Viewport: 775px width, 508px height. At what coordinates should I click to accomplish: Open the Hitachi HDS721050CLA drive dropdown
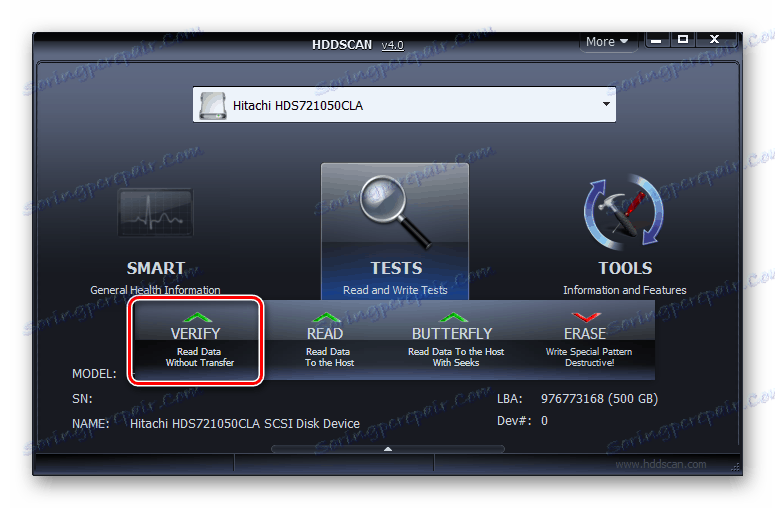point(404,105)
